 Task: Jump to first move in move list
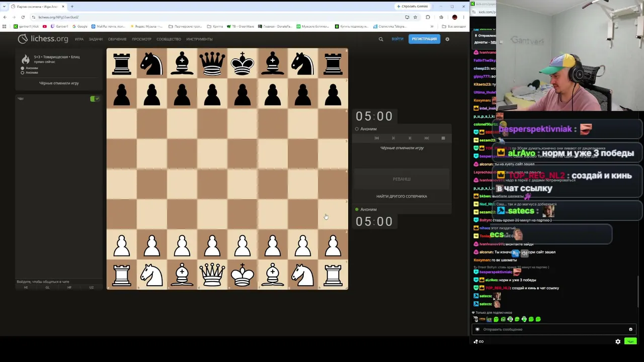tap(377, 138)
